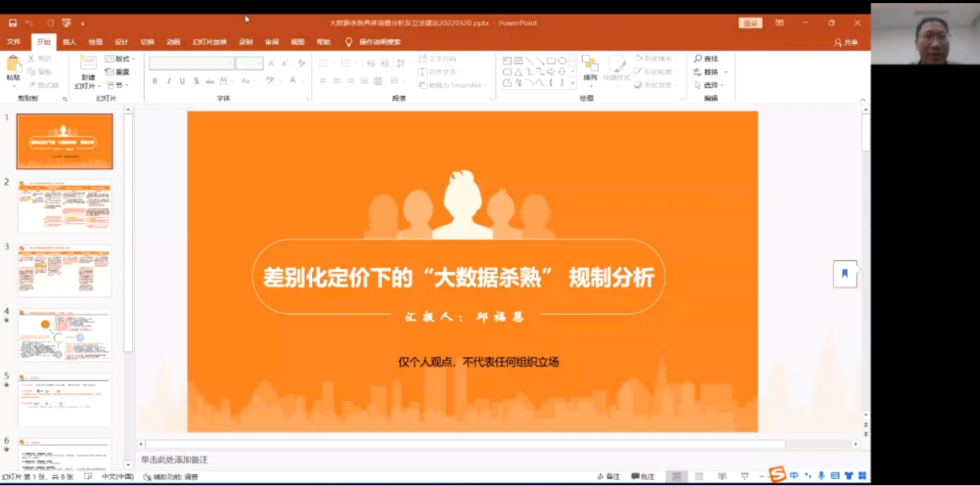Select the rectangle shape in shapes gallery
Screen dimensions: 980x486
pos(551,61)
